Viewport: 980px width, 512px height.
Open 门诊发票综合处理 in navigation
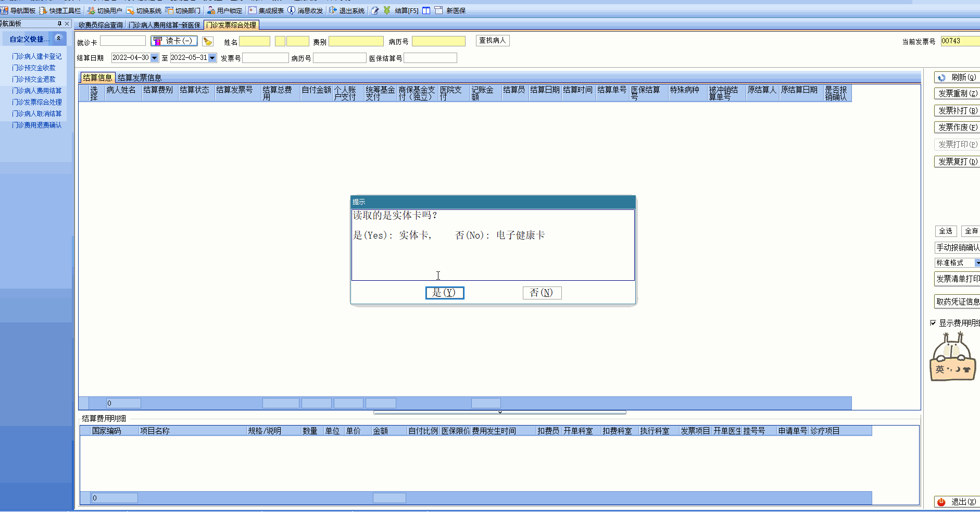(x=37, y=102)
